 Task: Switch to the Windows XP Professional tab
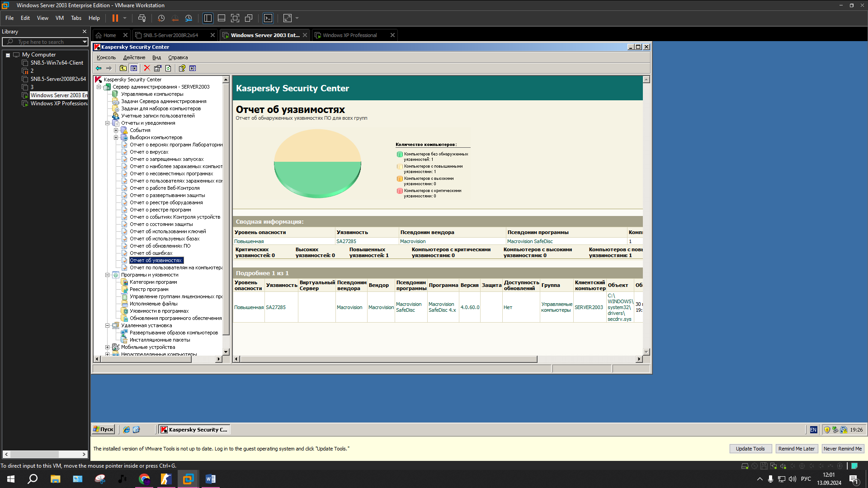(x=349, y=35)
